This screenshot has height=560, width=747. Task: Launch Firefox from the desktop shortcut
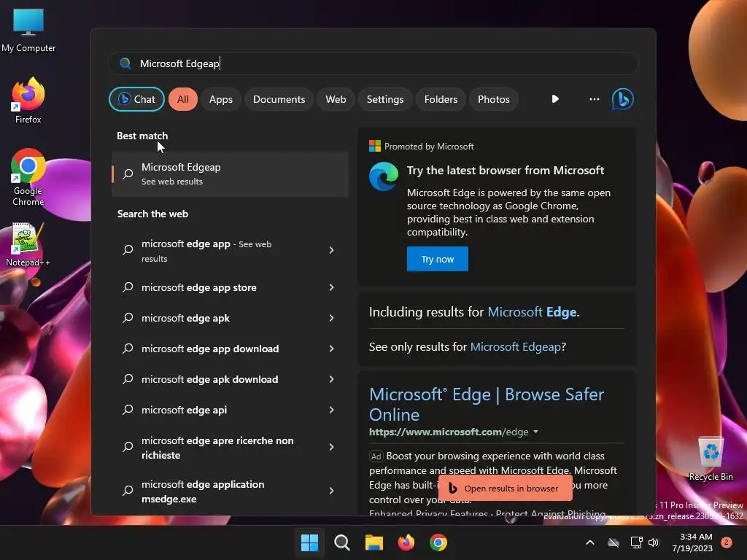click(x=28, y=101)
